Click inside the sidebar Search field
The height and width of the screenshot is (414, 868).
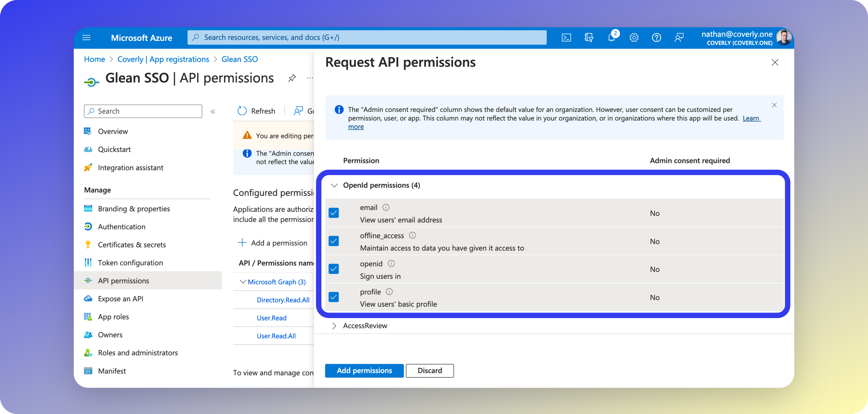pyautogui.click(x=143, y=111)
